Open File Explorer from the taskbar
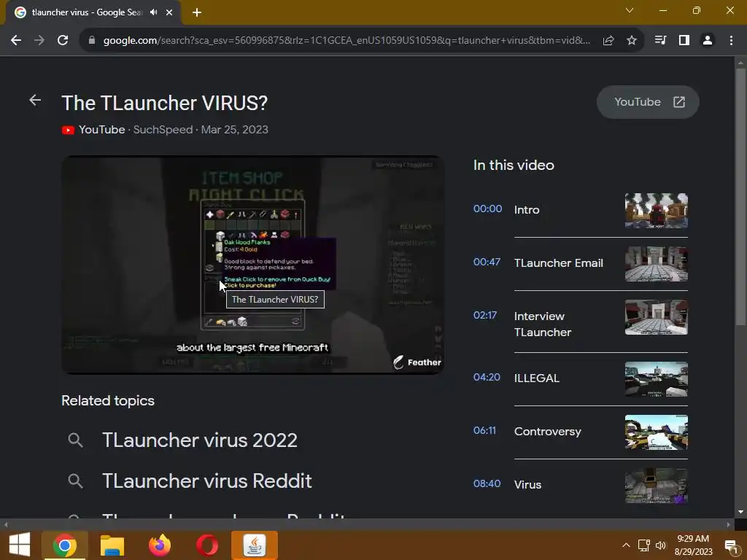This screenshot has height=560, width=747. [x=112, y=545]
